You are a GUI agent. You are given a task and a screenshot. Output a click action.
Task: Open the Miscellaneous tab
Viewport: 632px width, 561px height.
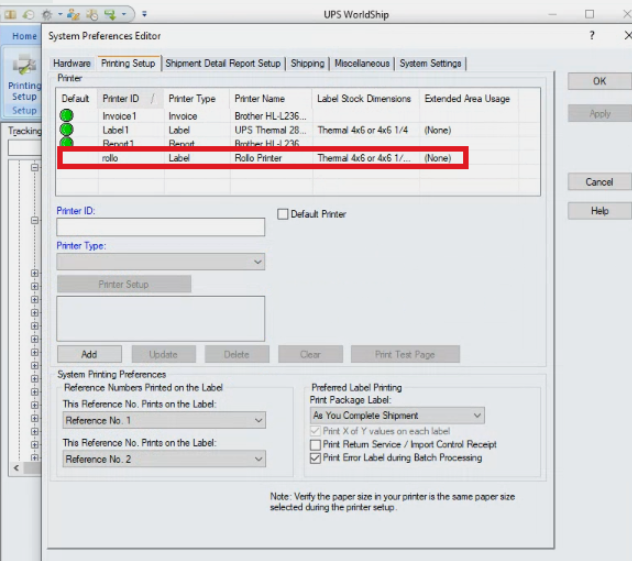362,63
